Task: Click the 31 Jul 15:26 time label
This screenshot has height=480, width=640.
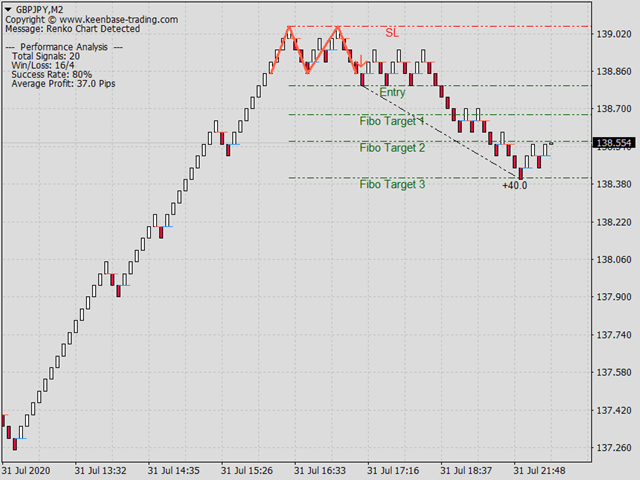Action: 247,471
